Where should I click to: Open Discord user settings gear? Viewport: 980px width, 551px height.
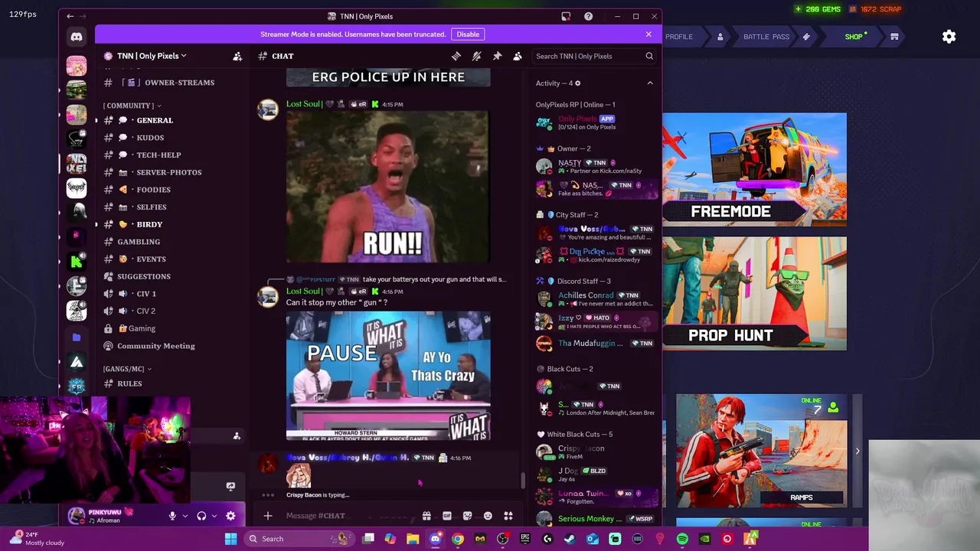tap(230, 516)
